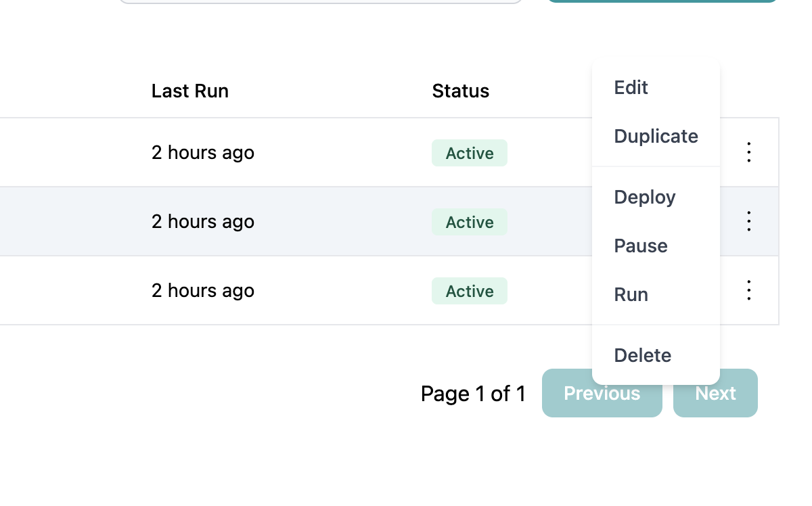Image resolution: width=812 pixels, height=506 pixels.
Task: Sort by the Status column header
Action: pos(460,91)
